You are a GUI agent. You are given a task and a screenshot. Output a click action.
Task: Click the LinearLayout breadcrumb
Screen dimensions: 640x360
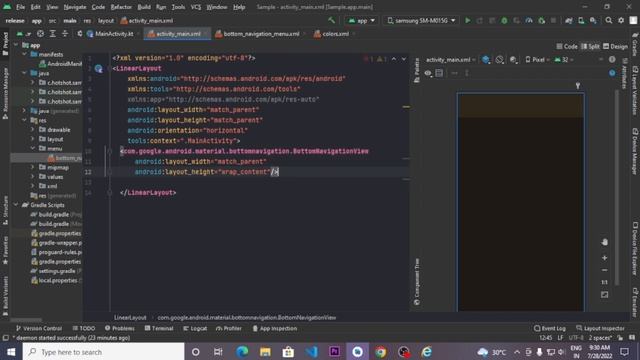point(130,318)
